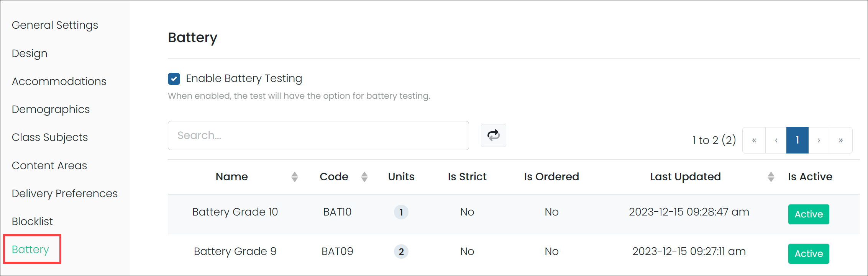Screen dimensions: 868x276
Task: Open the Blocklist settings page
Action: pos(32,222)
